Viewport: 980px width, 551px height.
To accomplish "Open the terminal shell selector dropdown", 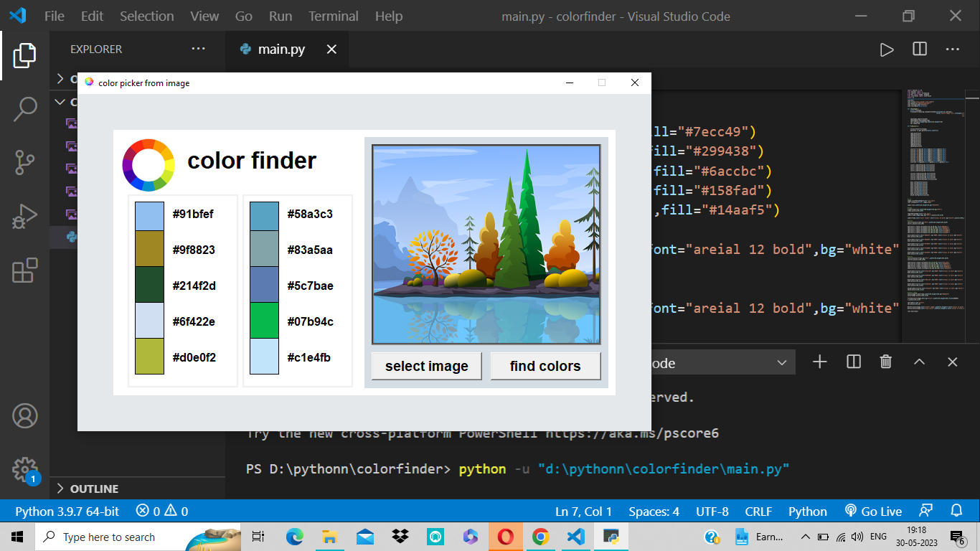I will pos(781,362).
